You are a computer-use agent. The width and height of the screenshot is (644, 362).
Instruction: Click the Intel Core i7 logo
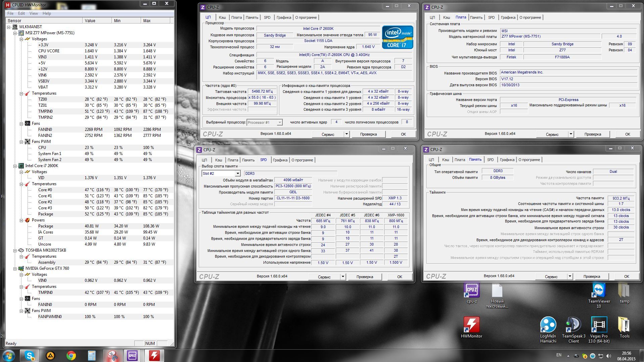click(398, 37)
